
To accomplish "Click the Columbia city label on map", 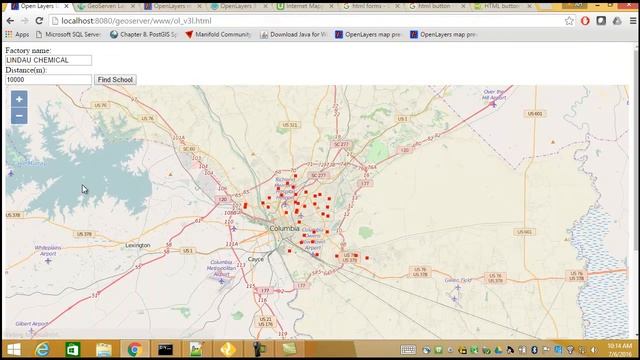I will [284, 229].
